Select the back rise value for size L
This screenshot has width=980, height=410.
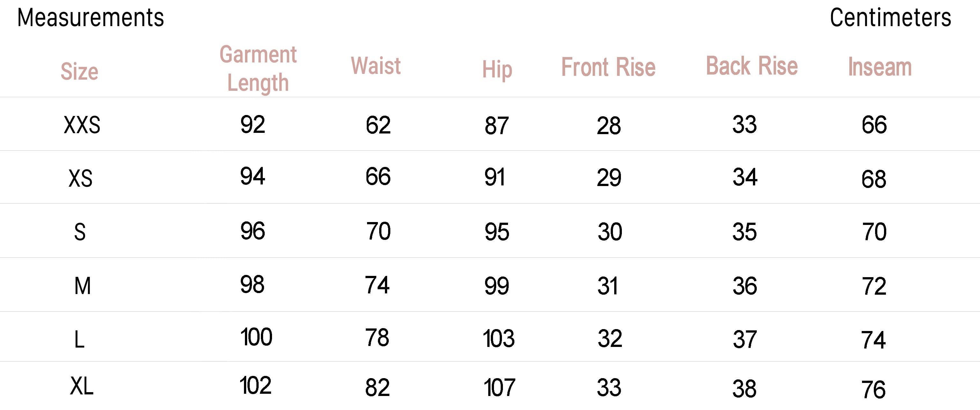(745, 339)
